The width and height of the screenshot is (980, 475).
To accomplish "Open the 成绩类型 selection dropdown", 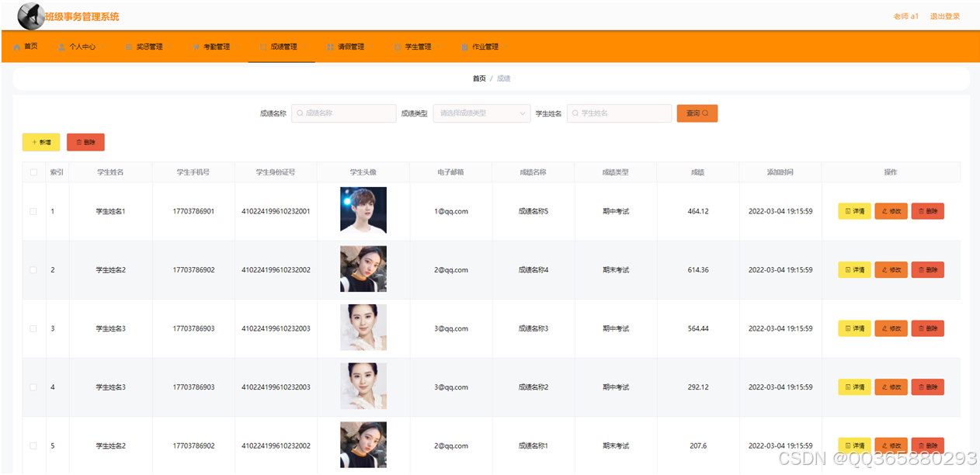I will pyautogui.click(x=481, y=113).
